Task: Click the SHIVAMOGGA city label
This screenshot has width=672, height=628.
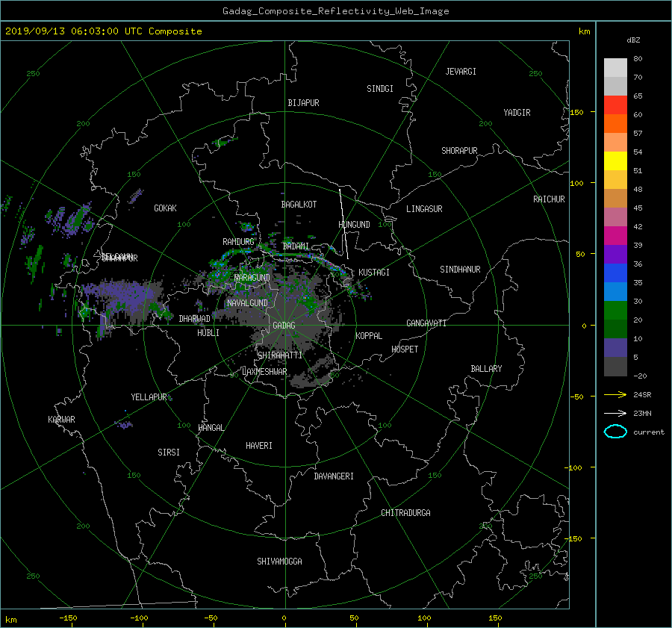Action: [x=279, y=561]
